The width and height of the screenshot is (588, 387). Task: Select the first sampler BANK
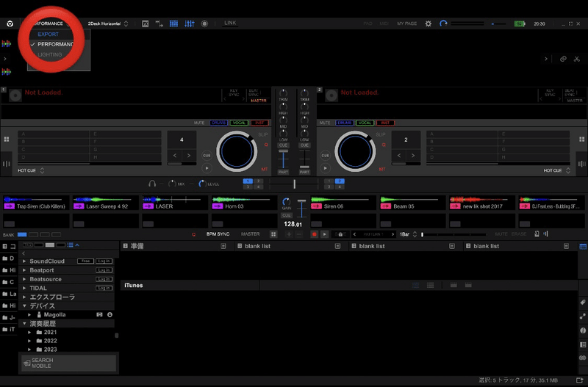point(22,234)
